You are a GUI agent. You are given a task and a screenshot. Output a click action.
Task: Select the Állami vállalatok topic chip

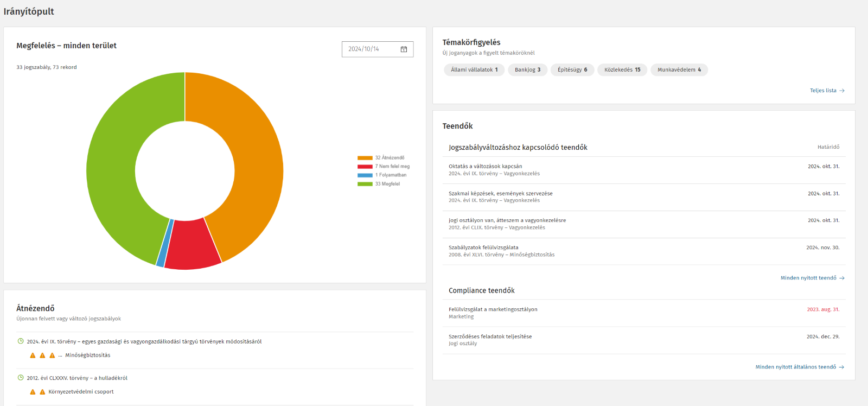tap(474, 70)
